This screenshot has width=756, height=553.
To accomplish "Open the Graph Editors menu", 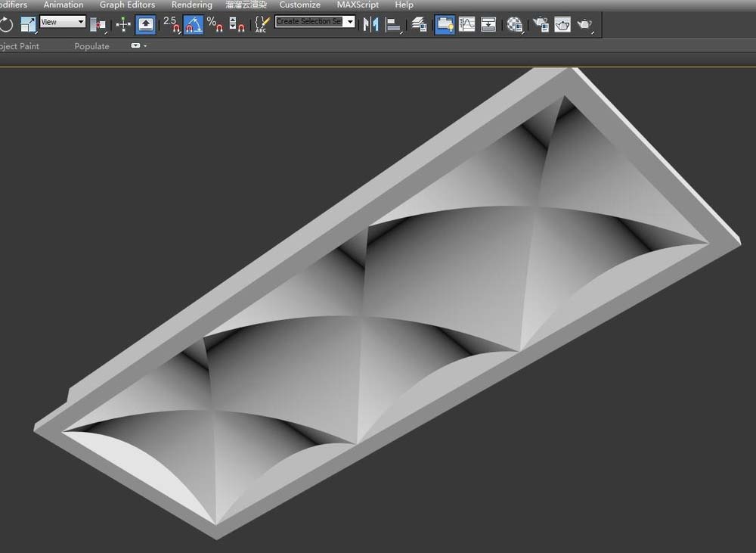I will [x=127, y=5].
